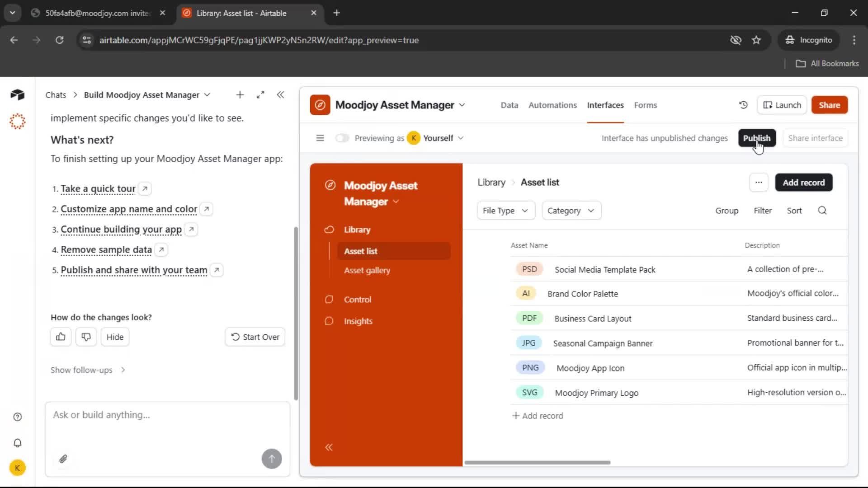Expand Show follow-ups
Image resolution: width=868 pixels, height=488 pixels.
[88, 370]
